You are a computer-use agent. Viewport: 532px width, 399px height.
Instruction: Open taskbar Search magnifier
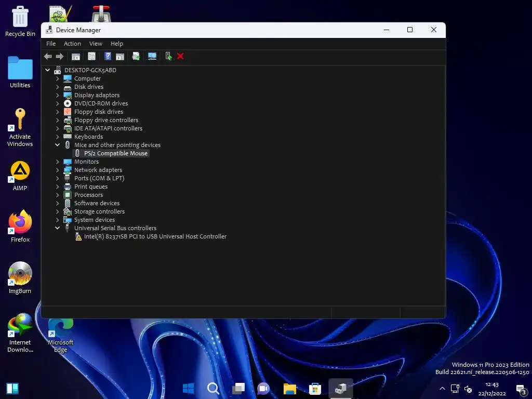(214, 388)
